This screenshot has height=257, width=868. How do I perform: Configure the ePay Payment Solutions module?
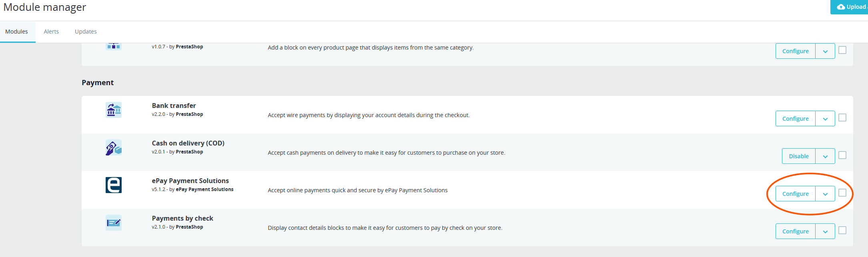(x=795, y=194)
